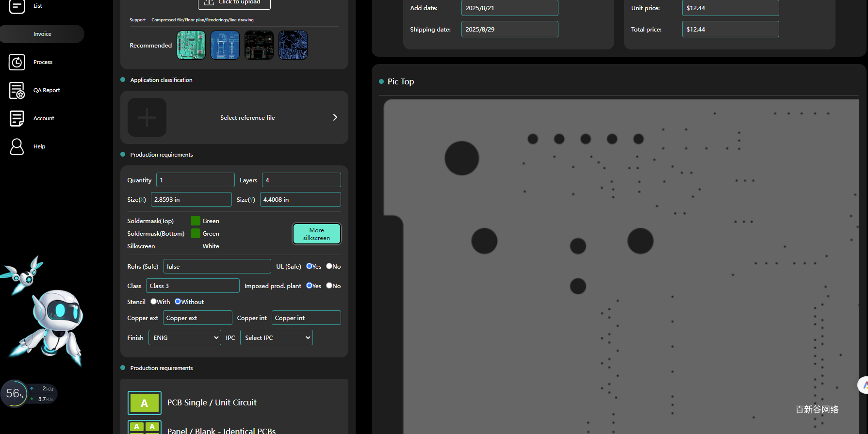Click the Quantity input field
868x434 pixels.
pyautogui.click(x=196, y=180)
